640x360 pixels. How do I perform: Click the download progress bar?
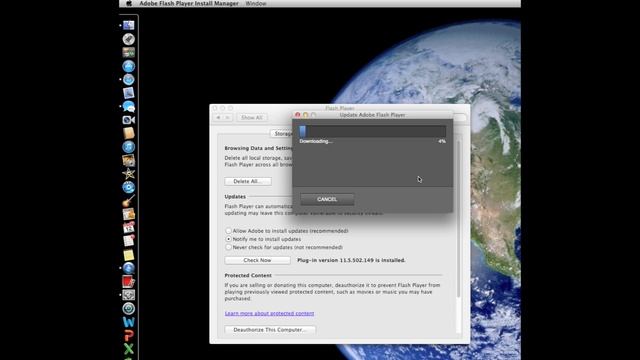pos(372,131)
